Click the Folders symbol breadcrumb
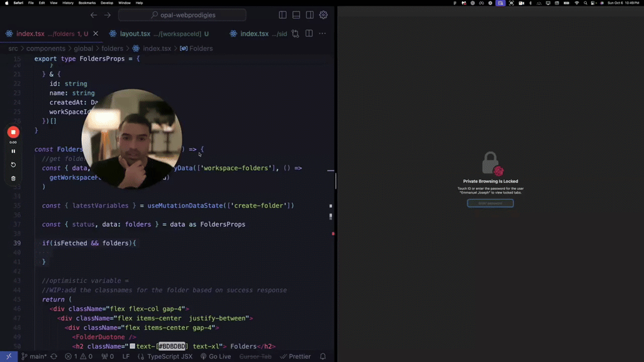The image size is (644, 362). (196, 48)
